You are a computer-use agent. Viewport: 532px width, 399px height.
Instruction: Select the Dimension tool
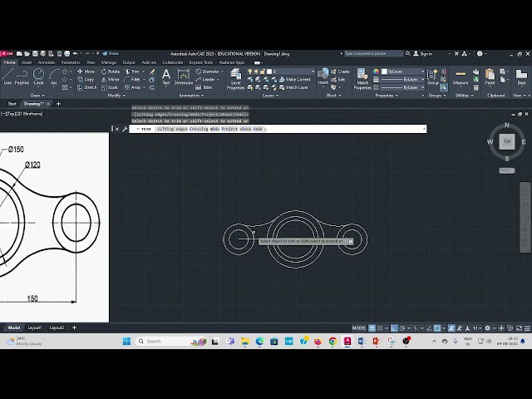(183, 76)
